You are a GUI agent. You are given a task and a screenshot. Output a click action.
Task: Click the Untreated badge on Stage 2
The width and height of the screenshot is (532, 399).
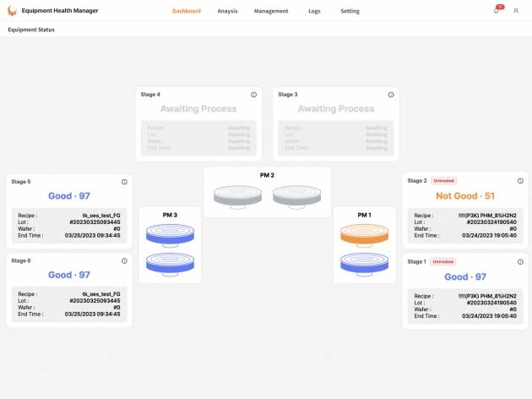tap(443, 181)
